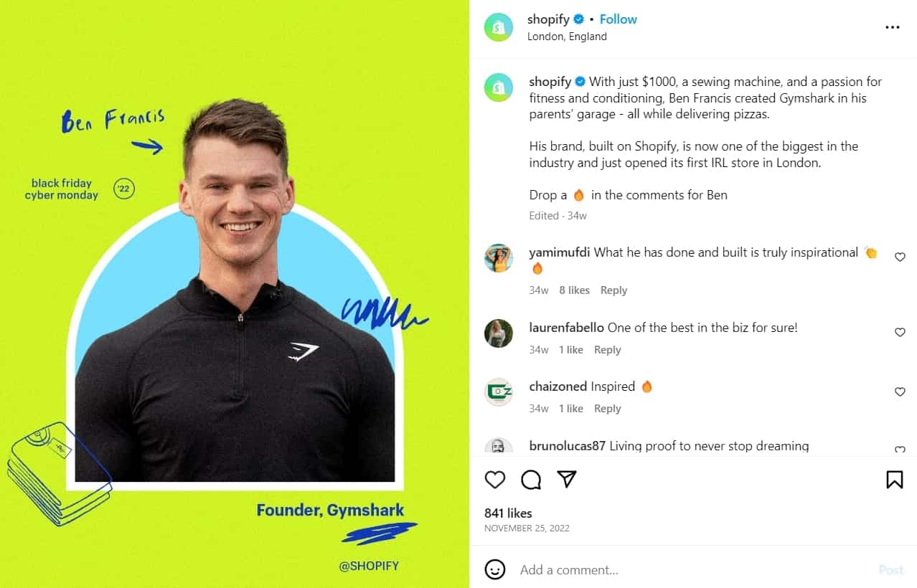The image size is (917, 588).
Task: Click the Ben Francis post image
Action: click(235, 294)
